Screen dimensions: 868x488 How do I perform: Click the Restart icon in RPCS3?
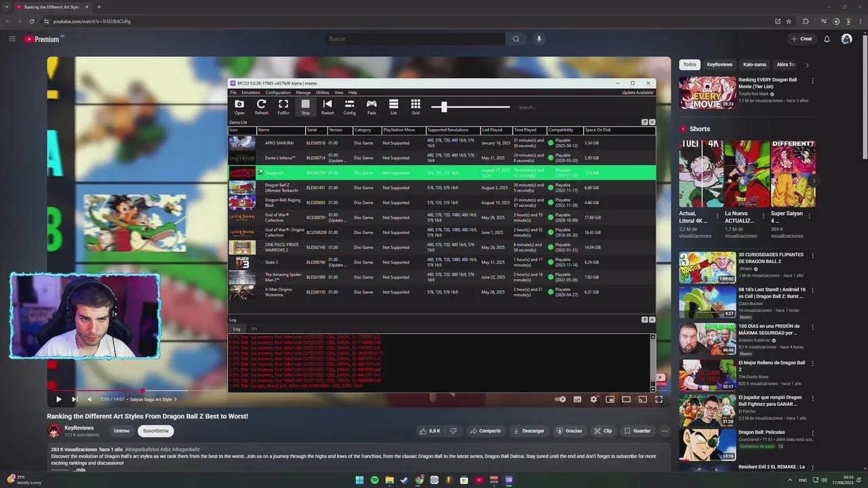click(328, 106)
